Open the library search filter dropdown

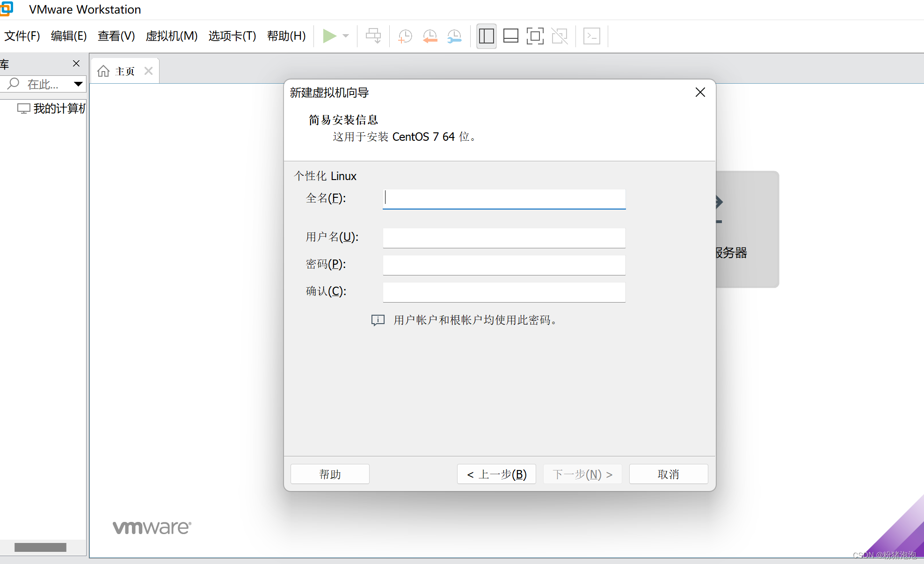78,84
